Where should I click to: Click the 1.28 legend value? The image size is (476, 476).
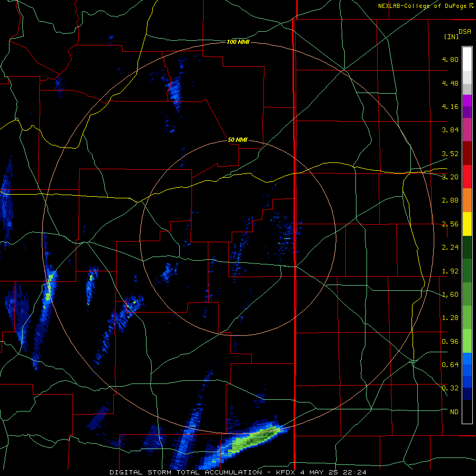pyautogui.click(x=450, y=318)
